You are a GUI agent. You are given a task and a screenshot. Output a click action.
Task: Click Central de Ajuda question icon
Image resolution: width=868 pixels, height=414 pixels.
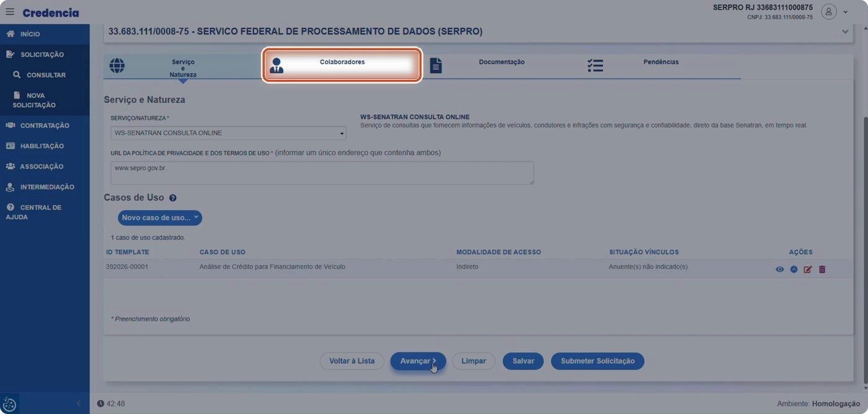11,207
